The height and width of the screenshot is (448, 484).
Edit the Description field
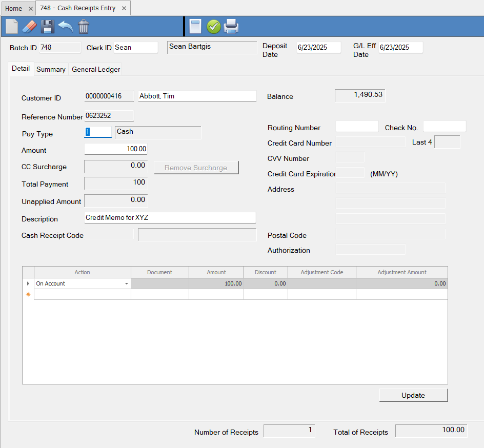170,217
